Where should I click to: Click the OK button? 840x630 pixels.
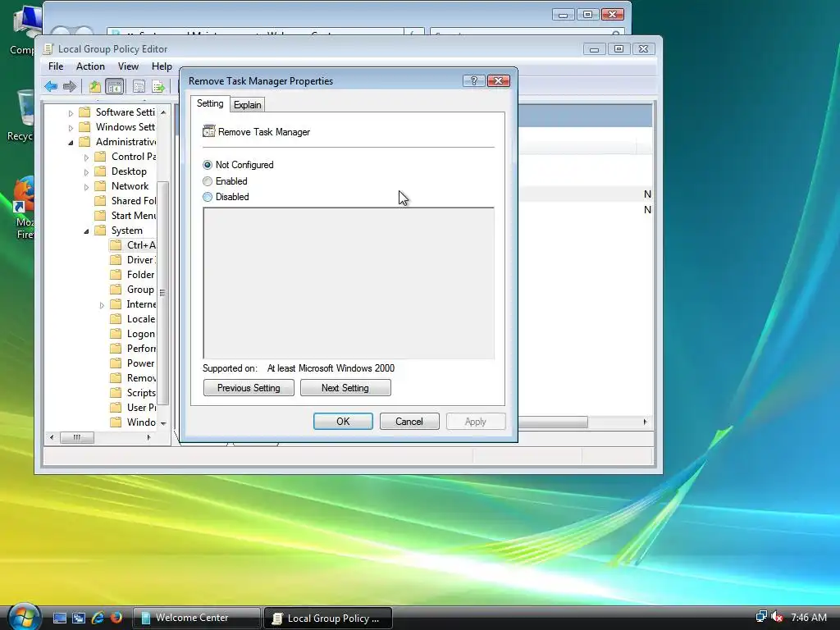coord(343,422)
